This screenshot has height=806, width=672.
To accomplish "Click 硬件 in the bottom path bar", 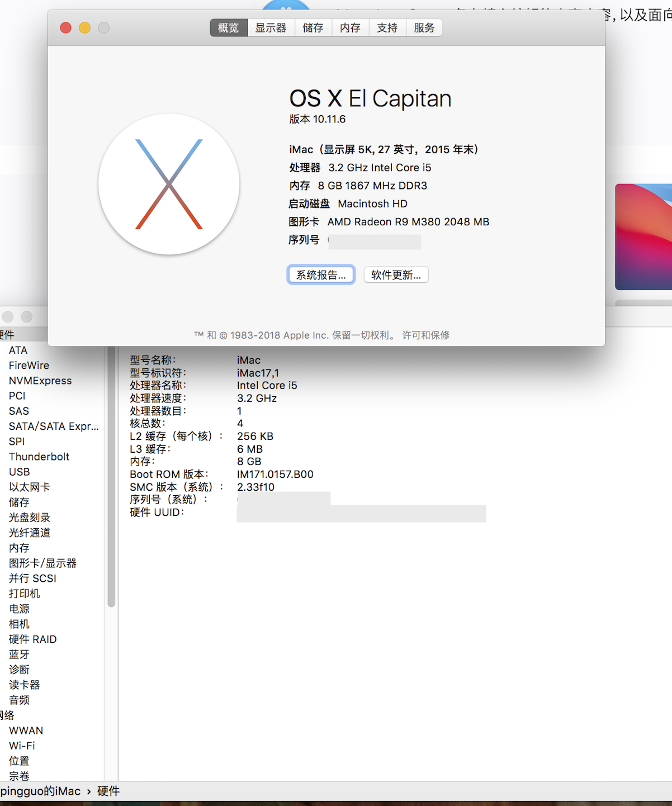I will pos(108,791).
